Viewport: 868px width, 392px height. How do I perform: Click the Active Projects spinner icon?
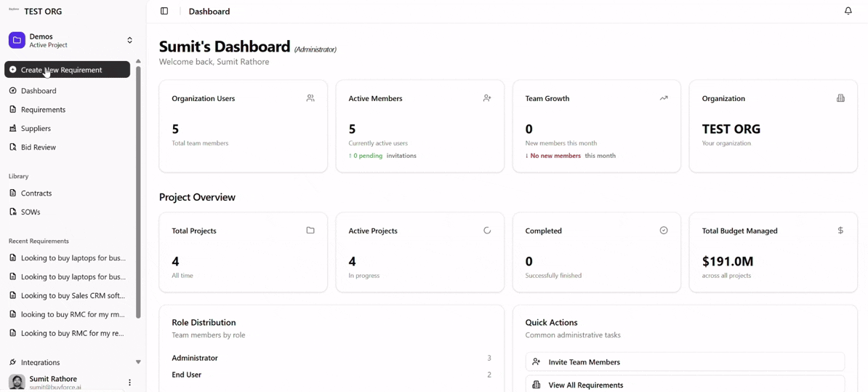487,231
